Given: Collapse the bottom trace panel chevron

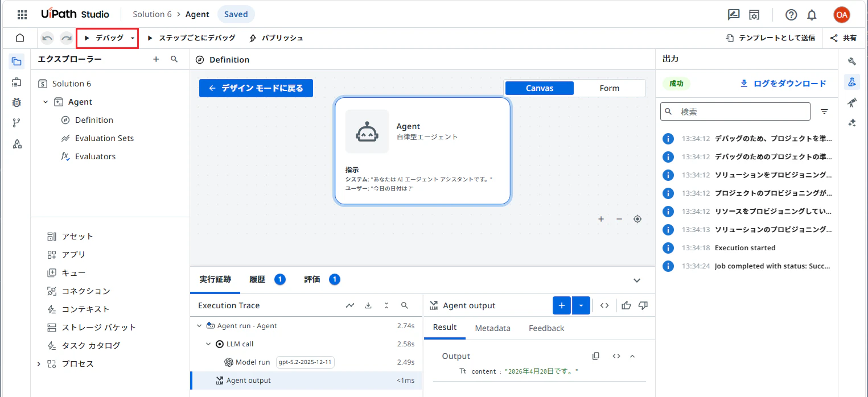Looking at the screenshot, I should [637, 280].
